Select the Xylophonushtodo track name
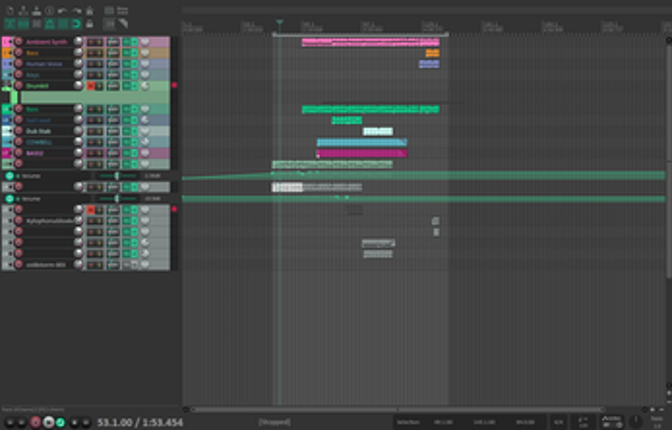Viewport: 672px width, 430px height. tap(52, 220)
